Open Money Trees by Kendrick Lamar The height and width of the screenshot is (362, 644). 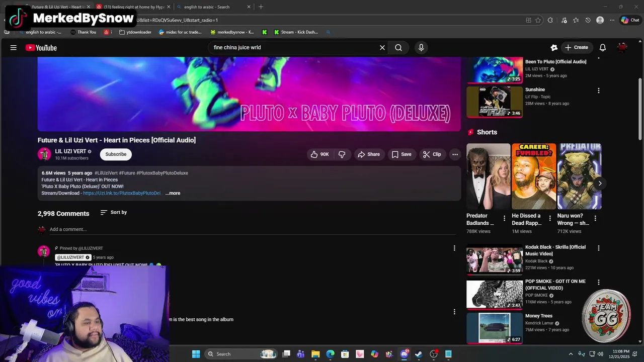pos(495,328)
